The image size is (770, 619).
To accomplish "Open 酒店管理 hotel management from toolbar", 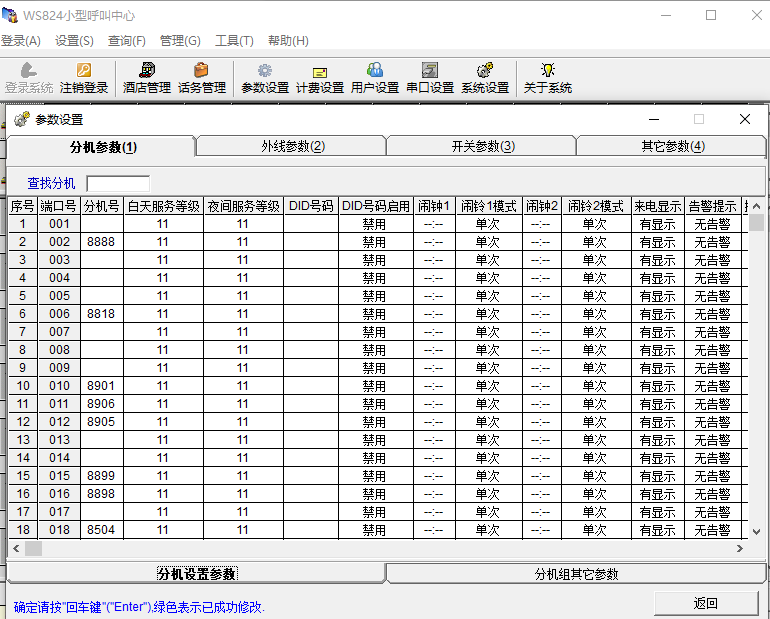I will coord(147,71).
